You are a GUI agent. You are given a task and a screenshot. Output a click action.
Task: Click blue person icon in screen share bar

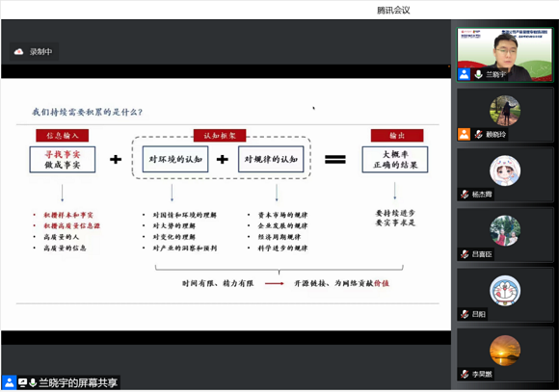[10, 383]
